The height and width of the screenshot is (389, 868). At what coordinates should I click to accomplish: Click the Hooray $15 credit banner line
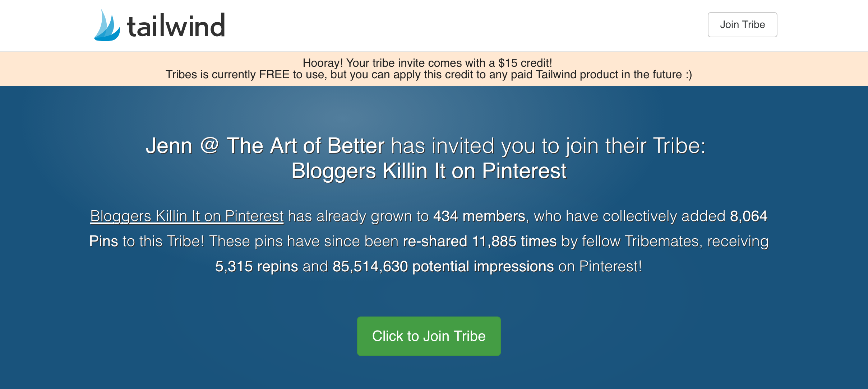[427, 63]
